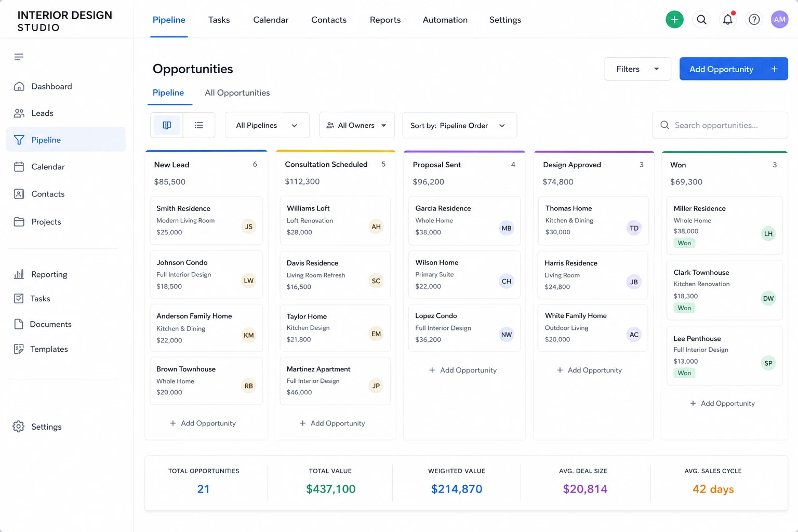The width and height of the screenshot is (798, 532).
Task: Add opportunity in New Lead column
Action: 203,423
